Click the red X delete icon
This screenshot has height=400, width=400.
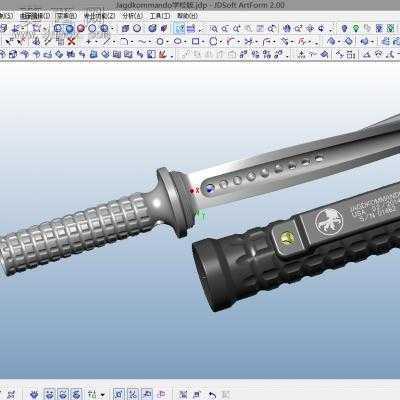click(71, 41)
